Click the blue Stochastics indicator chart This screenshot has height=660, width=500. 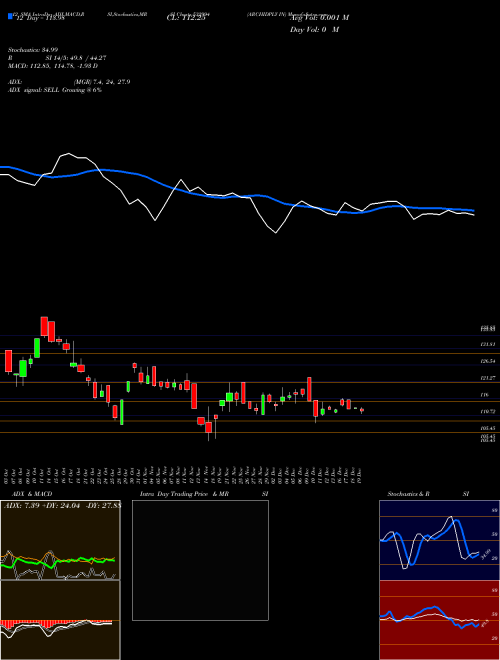(x=439, y=540)
